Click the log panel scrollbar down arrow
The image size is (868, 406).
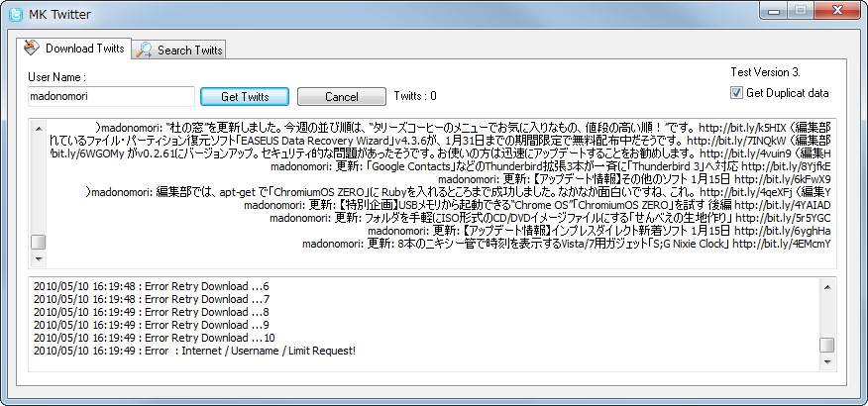pos(827,361)
